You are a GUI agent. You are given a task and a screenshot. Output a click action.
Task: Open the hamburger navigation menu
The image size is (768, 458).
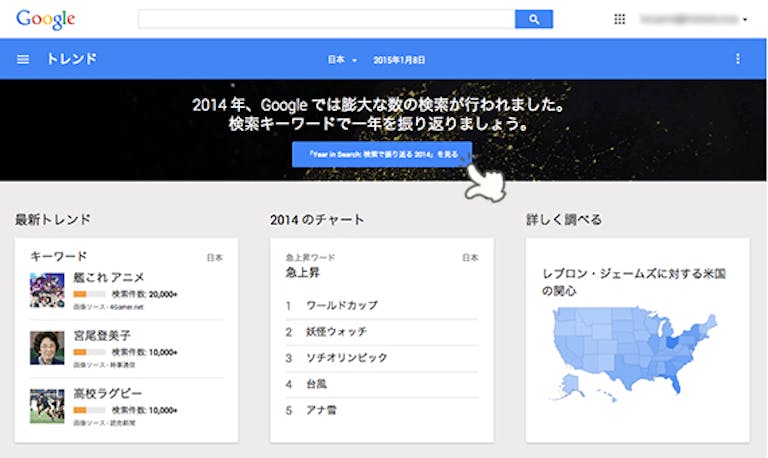click(23, 59)
